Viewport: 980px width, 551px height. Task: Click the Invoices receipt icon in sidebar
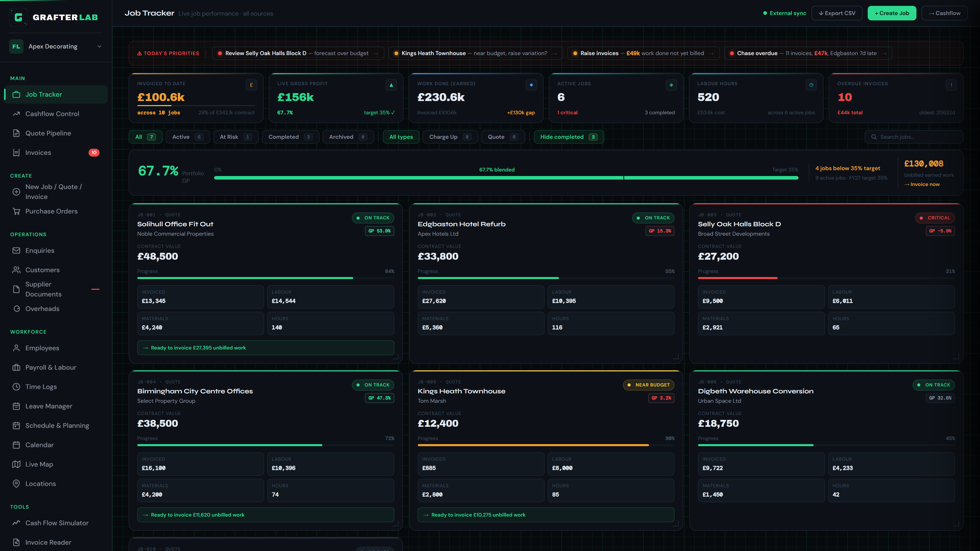point(16,153)
